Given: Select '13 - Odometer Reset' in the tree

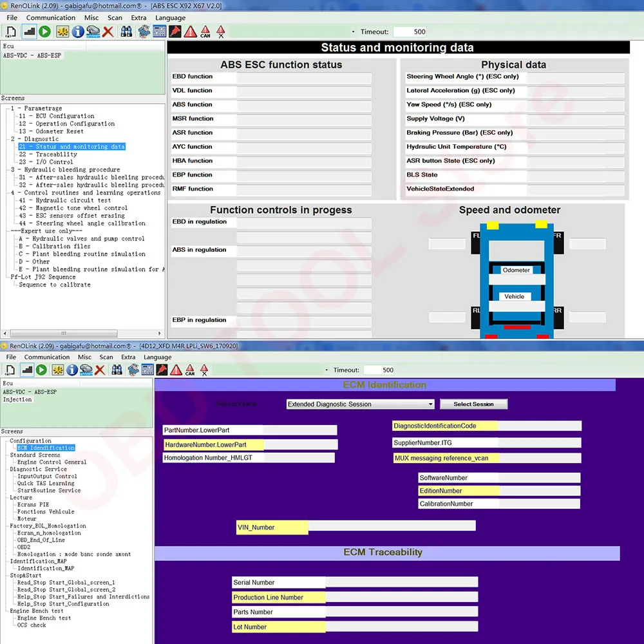Looking at the screenshot, I should (52, 131).
